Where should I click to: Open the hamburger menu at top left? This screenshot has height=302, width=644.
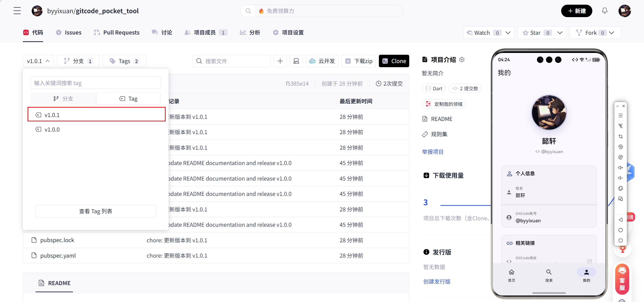point(17,11)
